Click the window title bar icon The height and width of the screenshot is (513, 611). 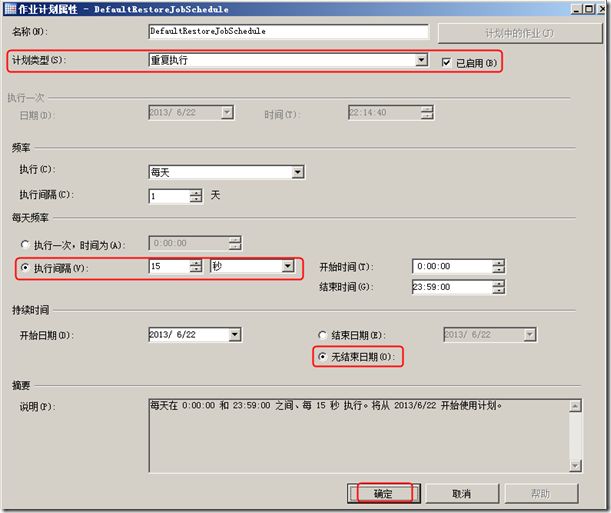[9, 9]
